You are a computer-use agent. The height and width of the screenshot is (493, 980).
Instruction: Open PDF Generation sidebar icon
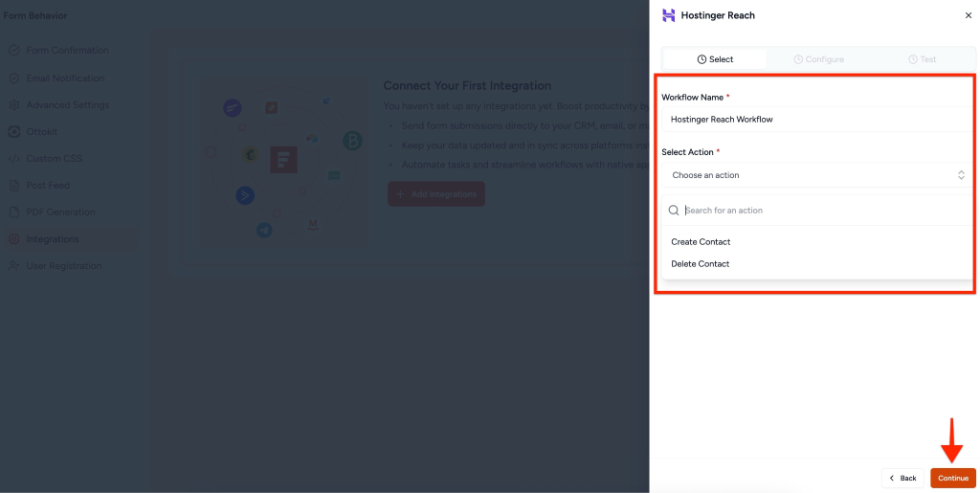click(x=14, y=213)
